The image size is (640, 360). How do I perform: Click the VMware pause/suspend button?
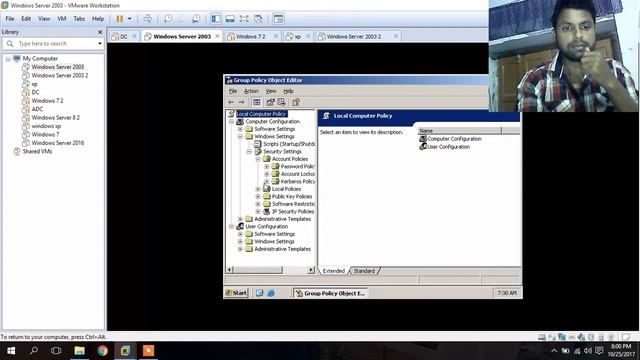tap(120, 19)
